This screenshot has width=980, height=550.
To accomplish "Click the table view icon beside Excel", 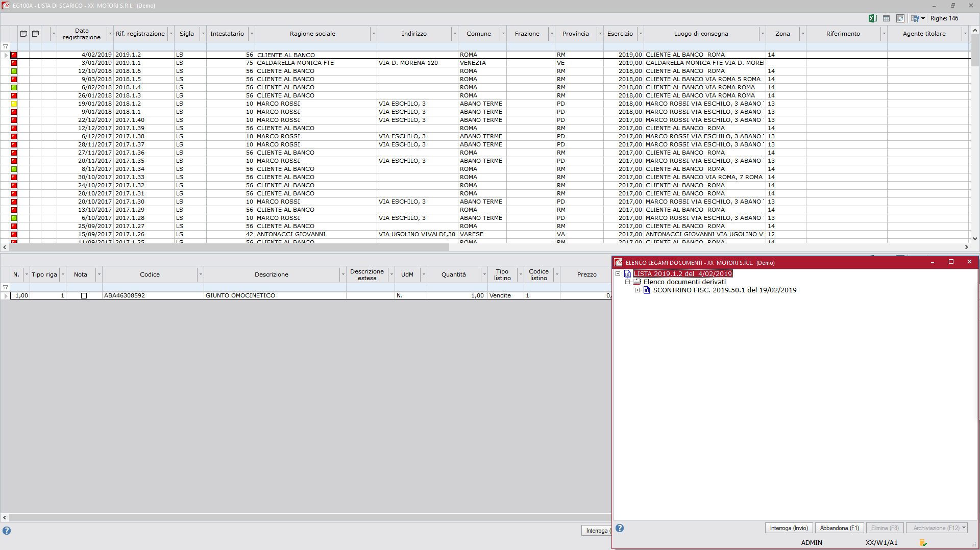I will tap(886, 18).
